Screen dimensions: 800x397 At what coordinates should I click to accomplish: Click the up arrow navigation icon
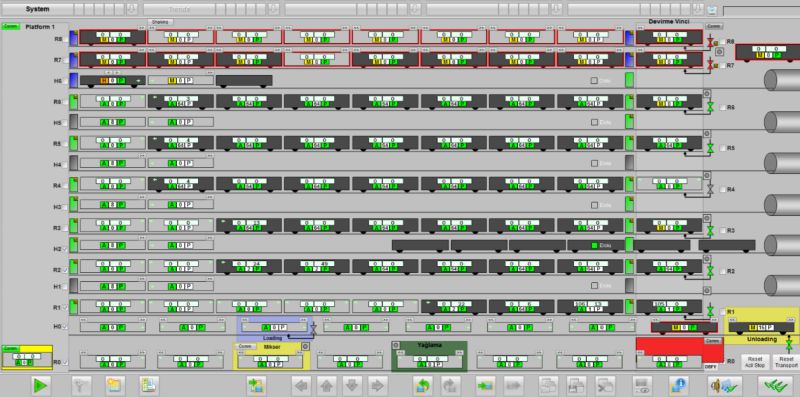(x=327, y=385)
